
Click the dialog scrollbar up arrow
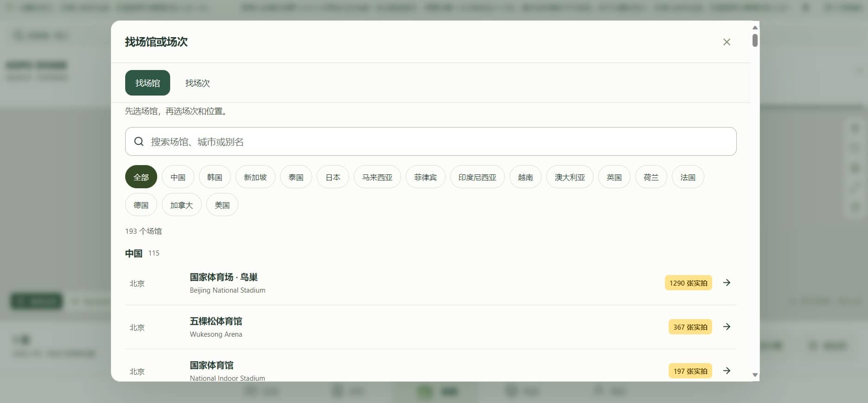click(x=755, y=28)
